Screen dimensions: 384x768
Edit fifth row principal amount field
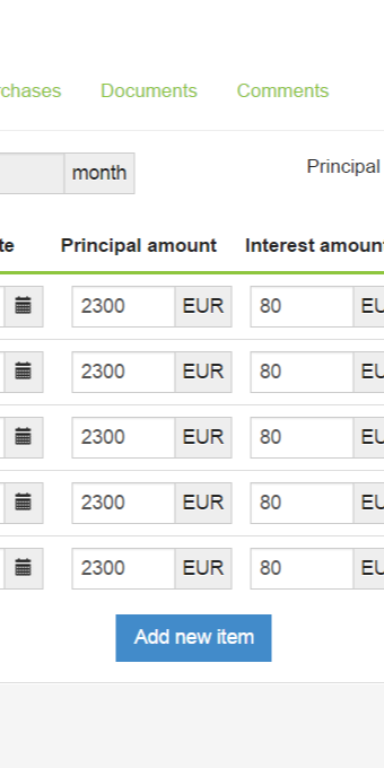pos(123,569)
